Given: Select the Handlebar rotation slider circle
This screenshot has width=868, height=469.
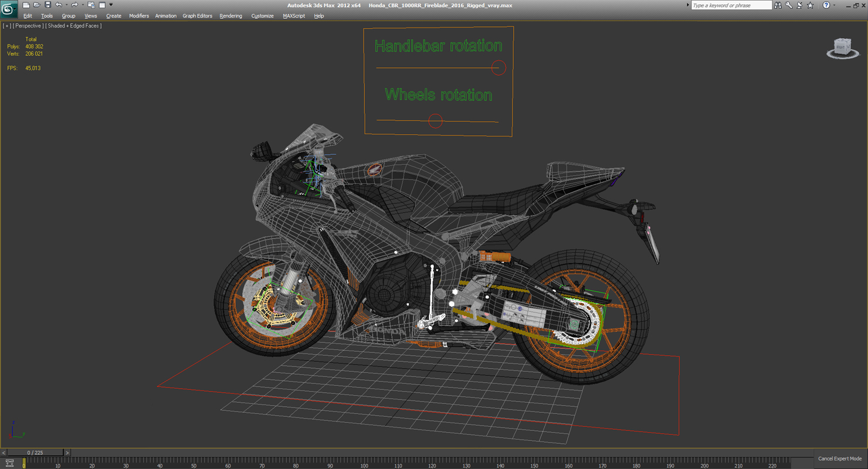Looking at the screenshot, I should [499, 68].
